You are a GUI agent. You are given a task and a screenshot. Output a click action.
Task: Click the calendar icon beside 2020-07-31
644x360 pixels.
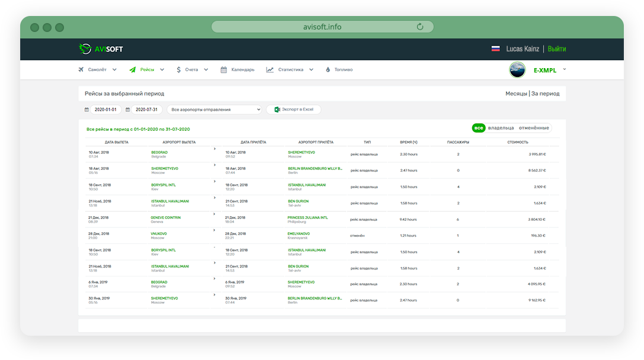click(128, 110)
